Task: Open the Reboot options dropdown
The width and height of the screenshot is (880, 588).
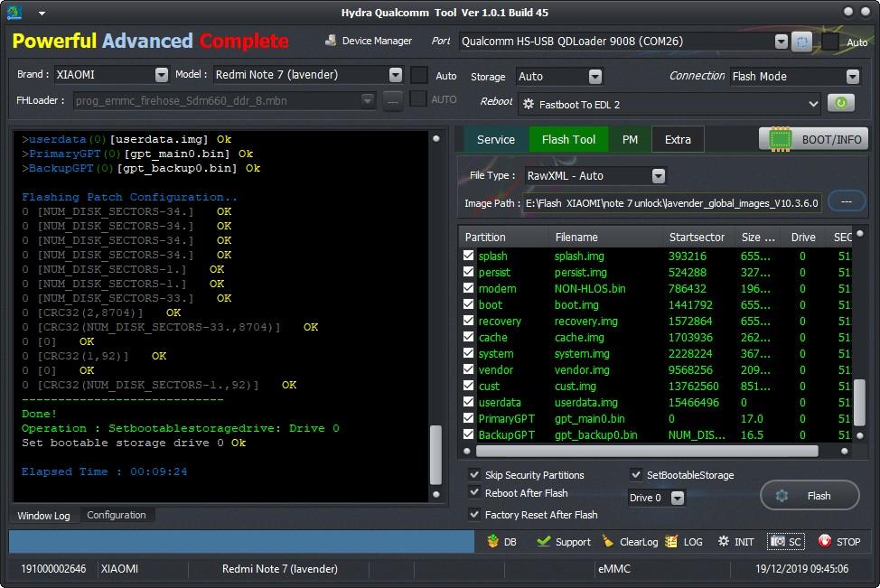Action: tap(813, 105)
